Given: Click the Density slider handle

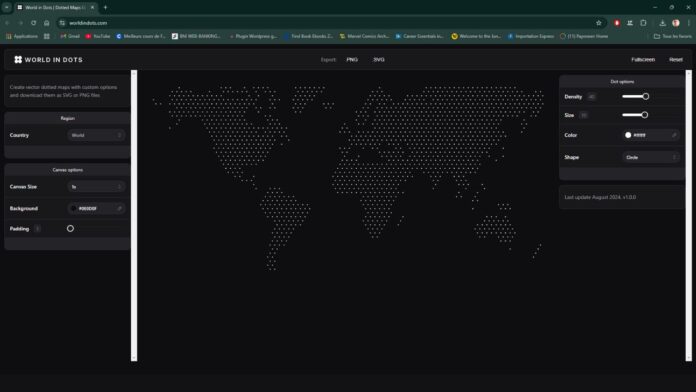Looking at the screenshot, I should point(645,96).
